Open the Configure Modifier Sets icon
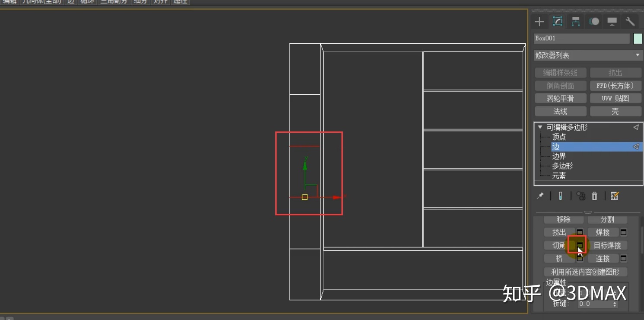Image resolution: width=644 pixels, height=320 pixels. [x=615, y=196]
